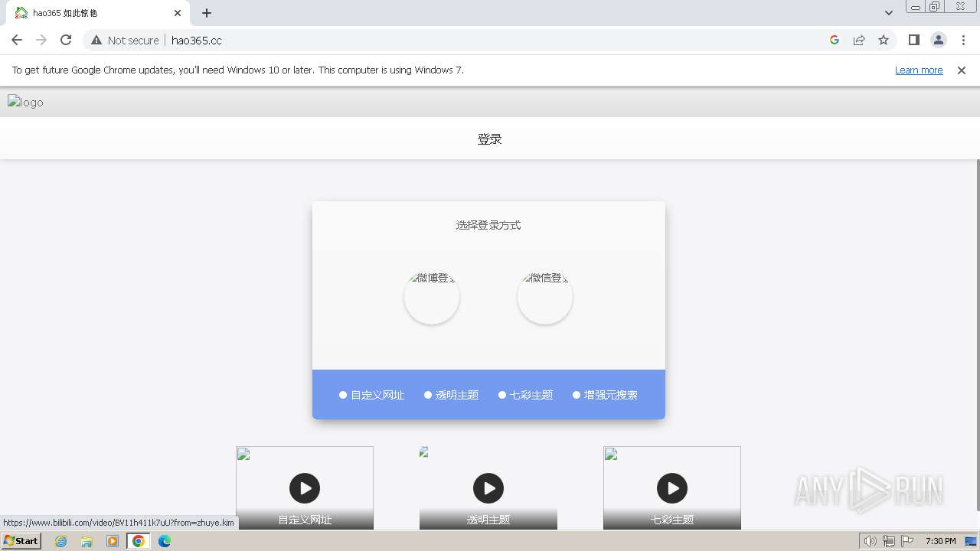Click the 自定义网址 video caption
The height and width of the screenshot is (551, 980).
click(305, 520)
